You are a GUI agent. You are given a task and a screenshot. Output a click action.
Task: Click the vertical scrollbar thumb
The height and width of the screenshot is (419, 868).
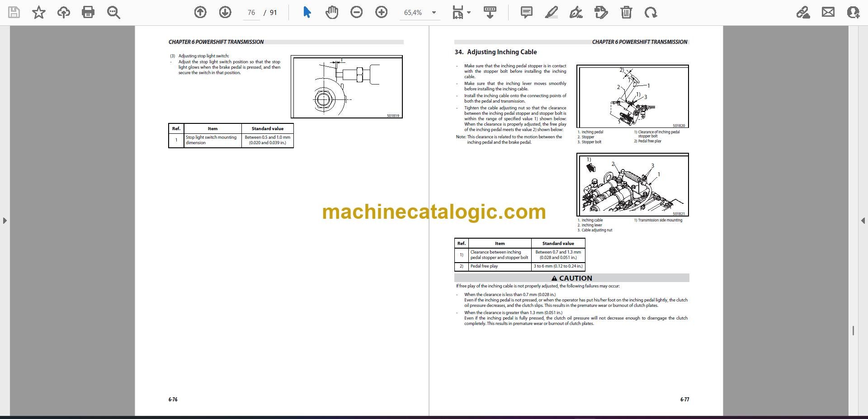[853, 331]
